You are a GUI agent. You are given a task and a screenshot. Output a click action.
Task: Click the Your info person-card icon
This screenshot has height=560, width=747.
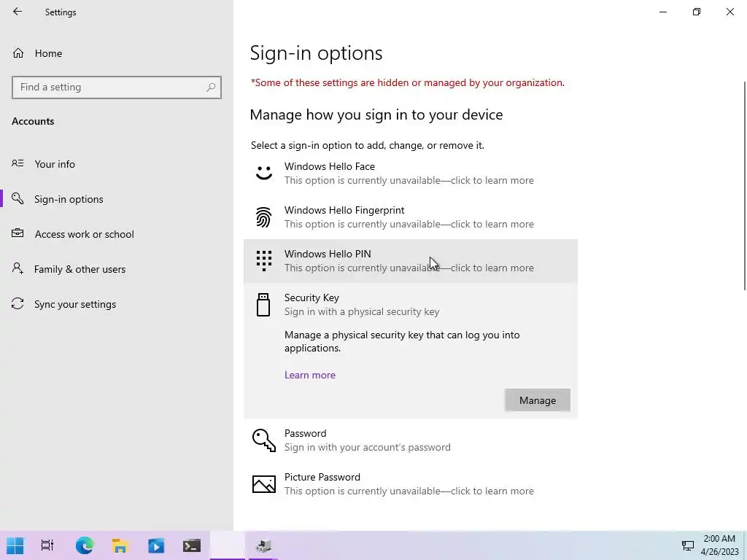pos(18,163)
